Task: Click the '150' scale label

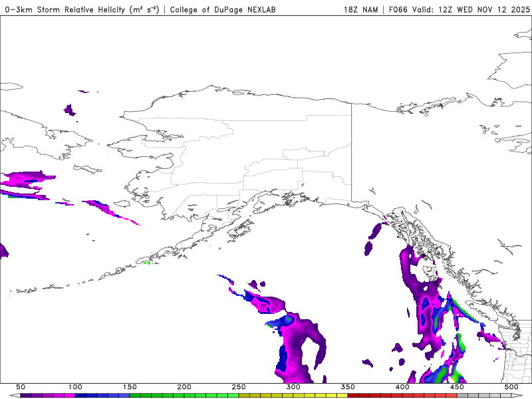Action: coord(130,387)
